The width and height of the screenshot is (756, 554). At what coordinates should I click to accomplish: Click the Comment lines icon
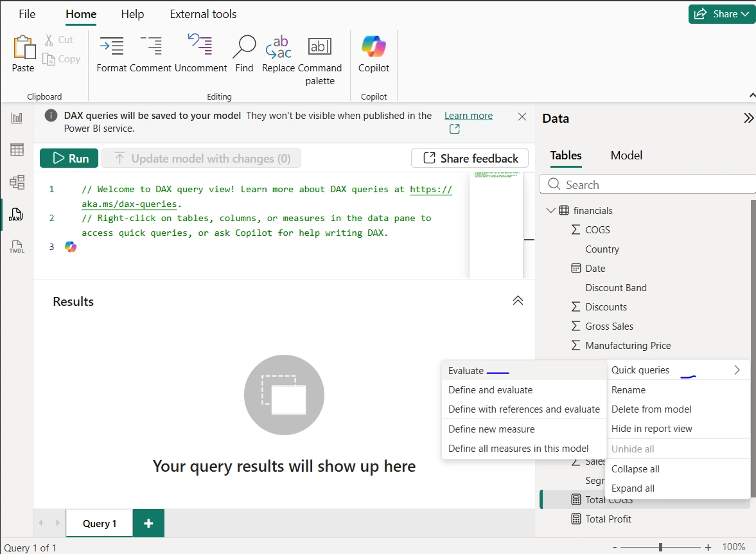(151, 46)
